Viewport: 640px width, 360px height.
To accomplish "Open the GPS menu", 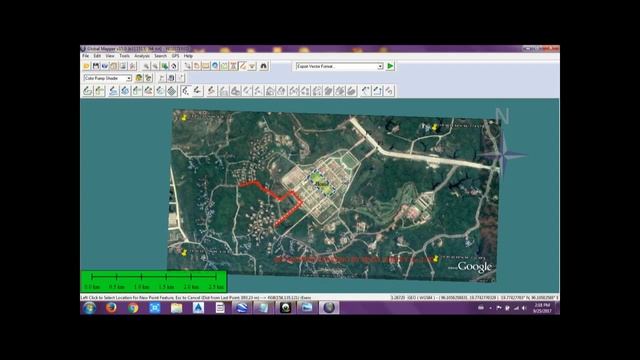I will [176, 56].
